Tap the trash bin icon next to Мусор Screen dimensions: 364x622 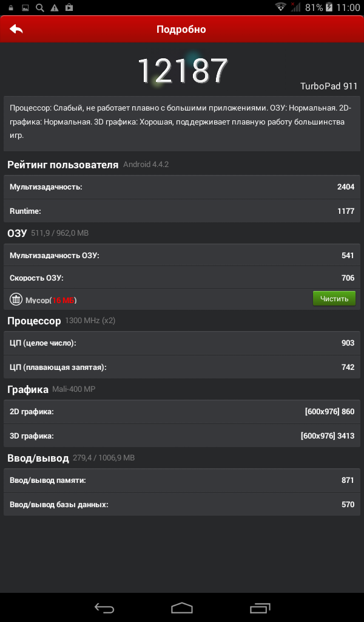pos(16,299)
